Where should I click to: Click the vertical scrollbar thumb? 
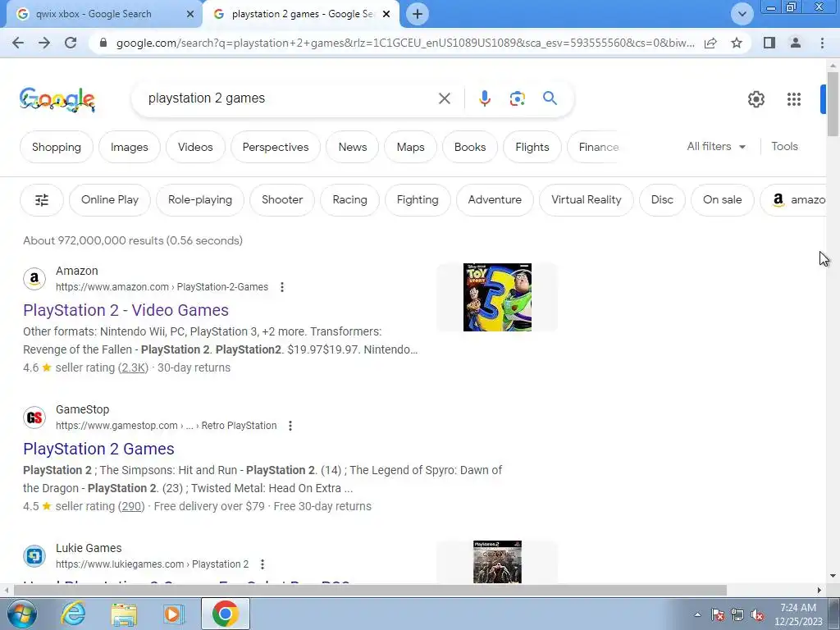click(833, 104)
